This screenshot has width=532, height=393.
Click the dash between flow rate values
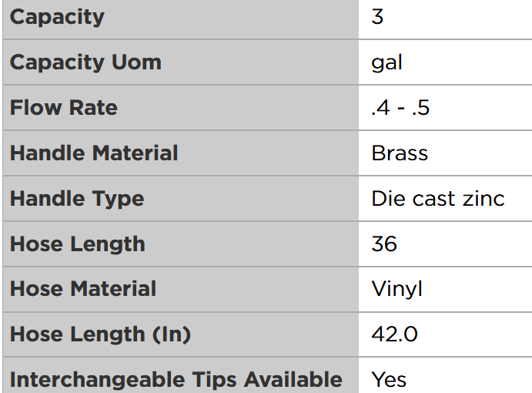click(400, 108)
